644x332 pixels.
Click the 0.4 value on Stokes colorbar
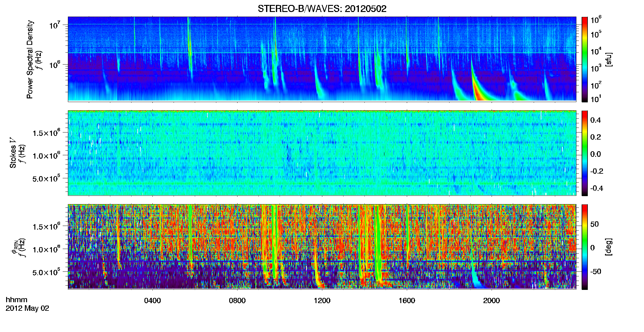[595, 120]
